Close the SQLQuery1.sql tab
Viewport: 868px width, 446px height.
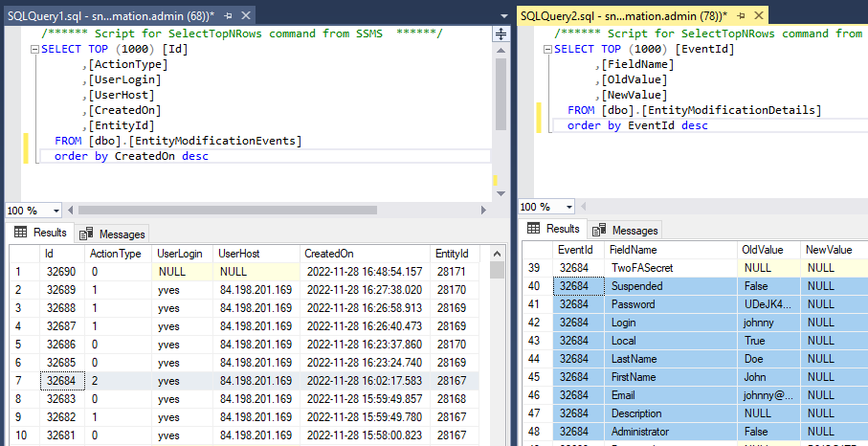click(246, 16)
